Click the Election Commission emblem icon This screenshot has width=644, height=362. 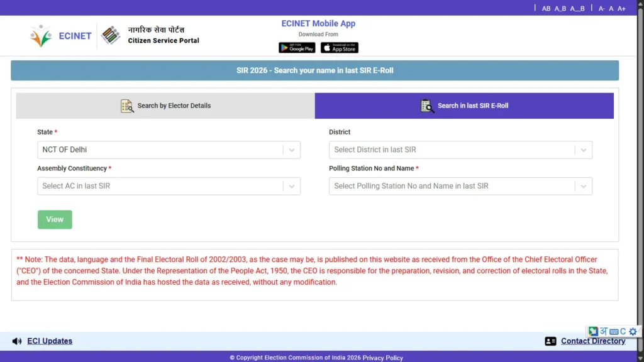coord(111,35)
